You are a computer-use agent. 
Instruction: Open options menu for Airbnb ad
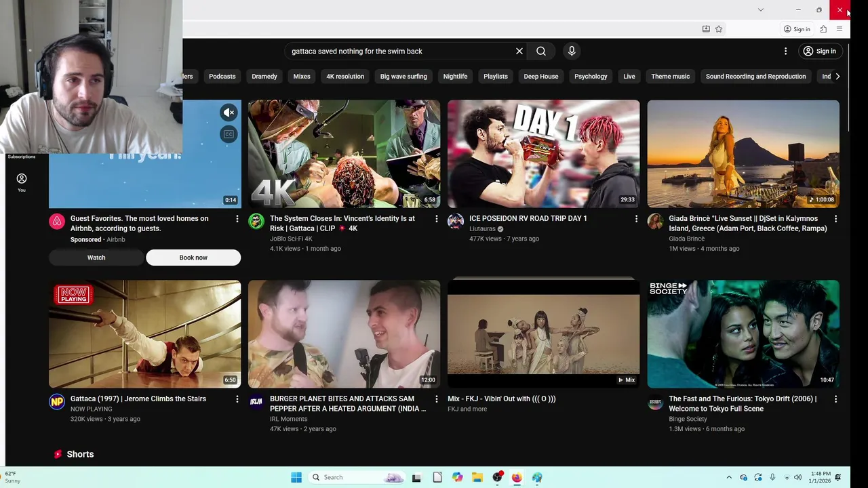tap(237, 219)
